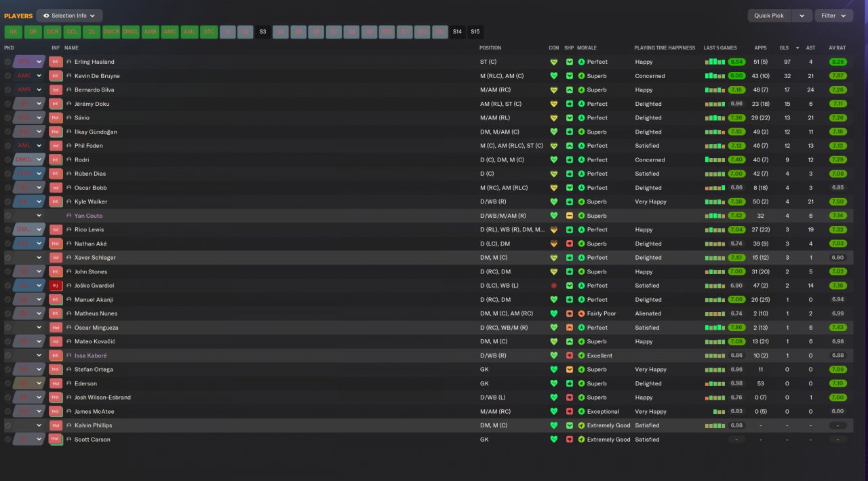This screenshot has height=481, width=868.
Task: Tick Scott Carson's pick checkbox
Action: pyautogui.click(x=8, y=439)
